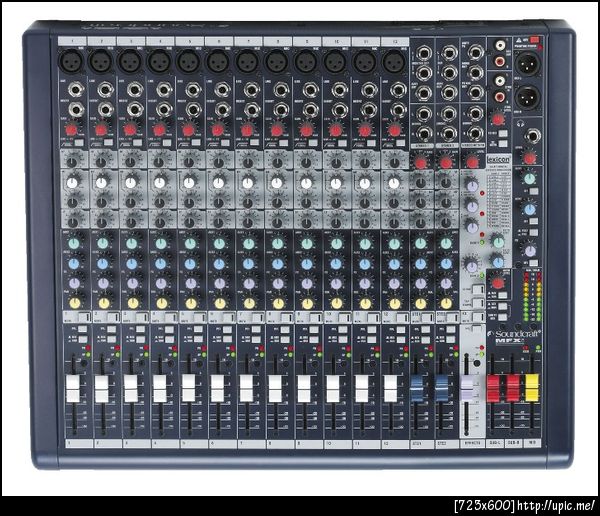600x516 pixels.
Task: Click the channel 7 lavender FX send knob
Action: point(249,284)
